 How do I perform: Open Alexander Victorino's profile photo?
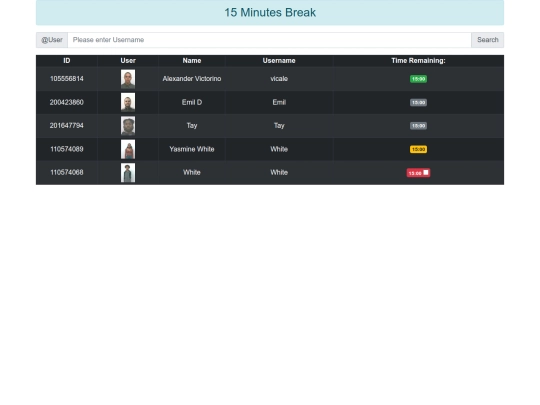[128, 79]
